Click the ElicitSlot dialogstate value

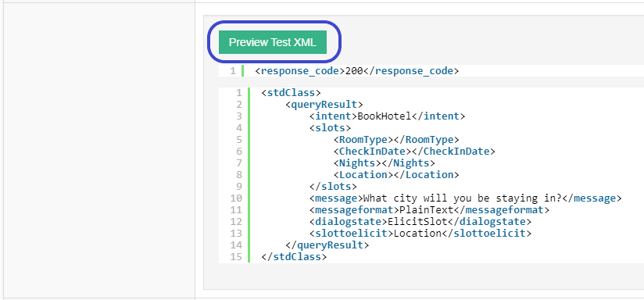click(417, 222)
